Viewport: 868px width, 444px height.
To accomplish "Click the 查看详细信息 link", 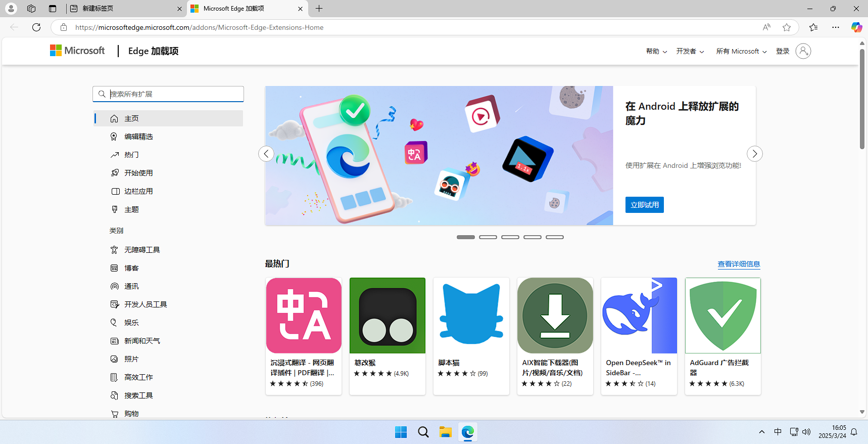I will pos(739,264).
